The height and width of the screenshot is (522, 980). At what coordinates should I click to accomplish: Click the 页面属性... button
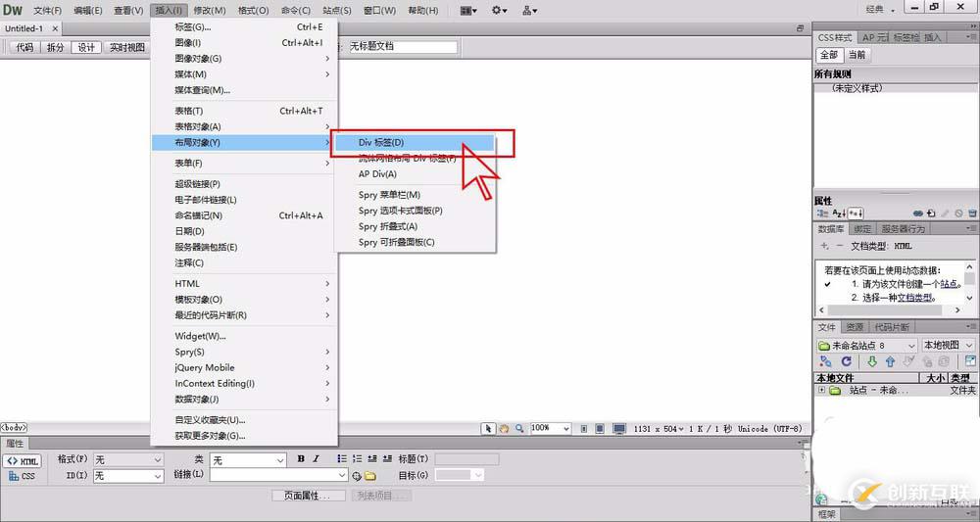309,496
